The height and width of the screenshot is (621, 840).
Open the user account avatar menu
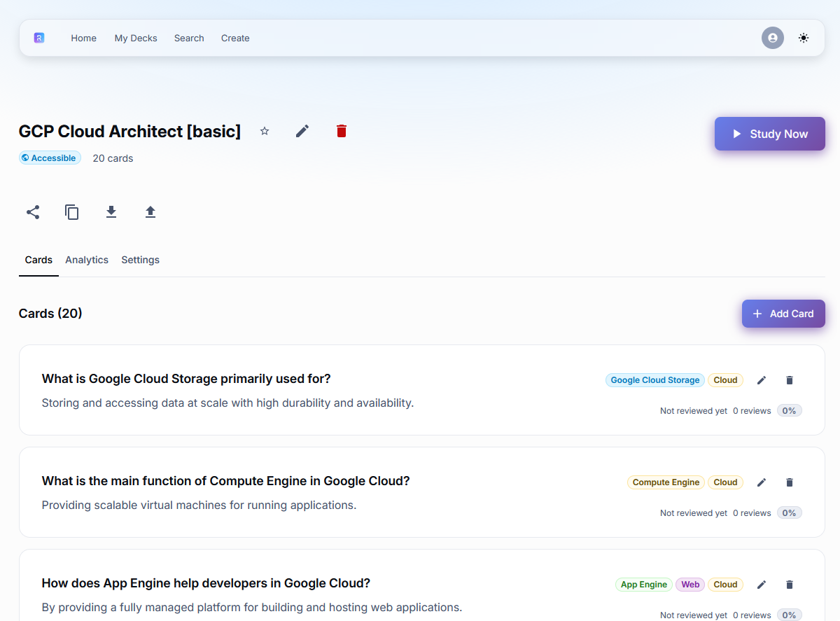click(x=773, y=38)
